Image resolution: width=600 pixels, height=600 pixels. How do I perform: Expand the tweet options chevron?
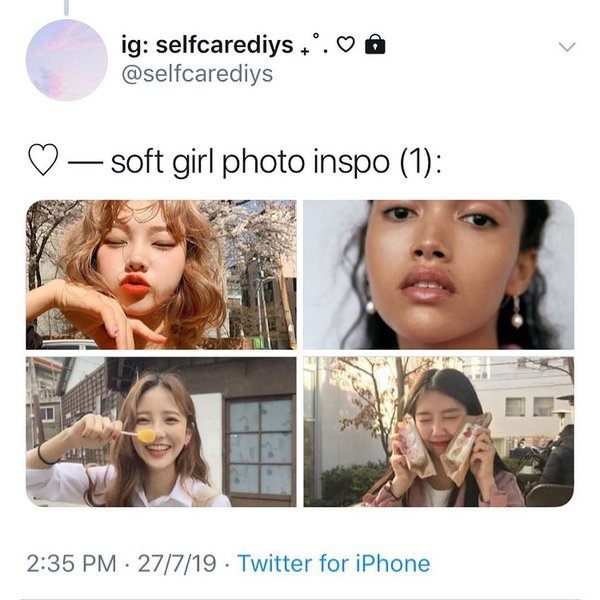click(x=567, y=46)
